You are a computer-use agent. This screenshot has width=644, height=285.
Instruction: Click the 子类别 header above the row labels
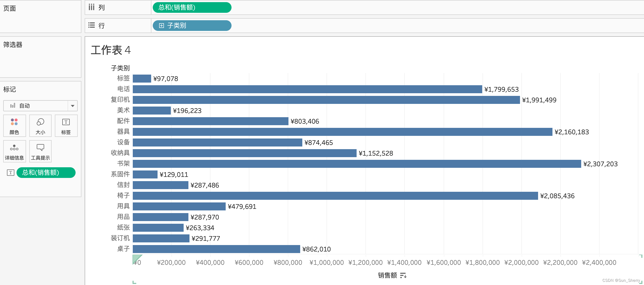pos(120,68)
